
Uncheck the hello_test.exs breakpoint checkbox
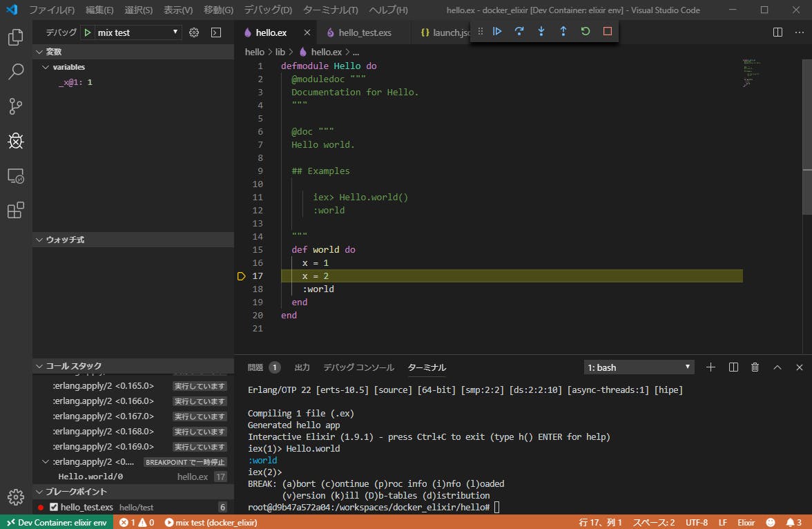(x=54, y=507)
